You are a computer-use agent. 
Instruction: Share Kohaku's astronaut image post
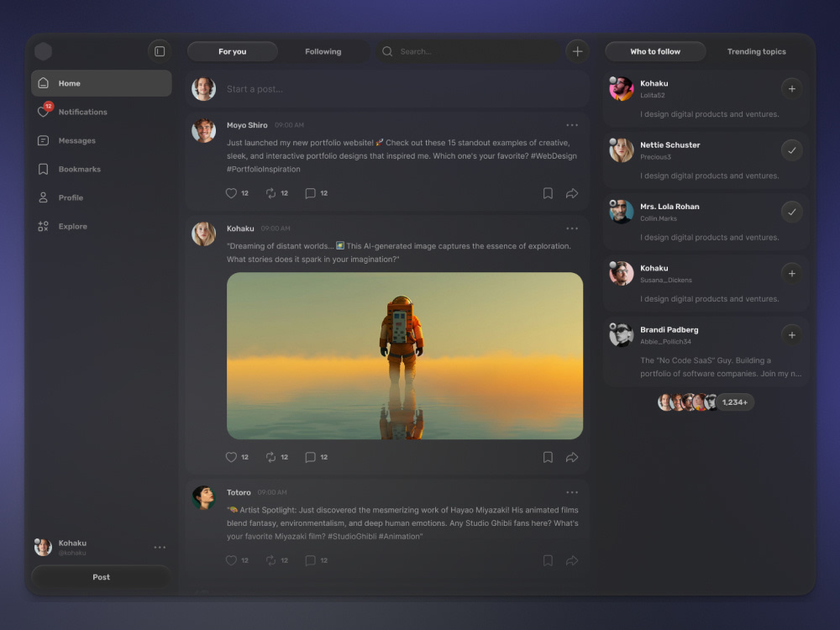[x=572, y=457]
